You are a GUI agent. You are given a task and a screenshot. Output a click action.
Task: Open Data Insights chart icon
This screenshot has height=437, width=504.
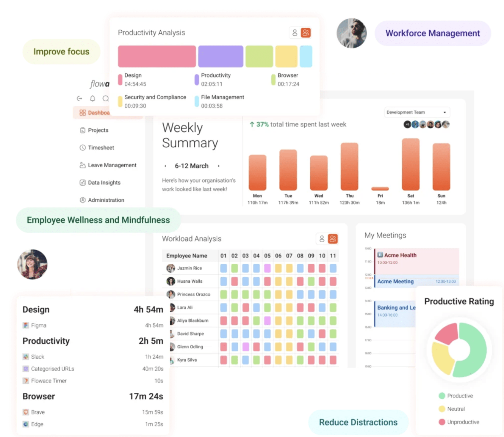click(x=82, y=182)
